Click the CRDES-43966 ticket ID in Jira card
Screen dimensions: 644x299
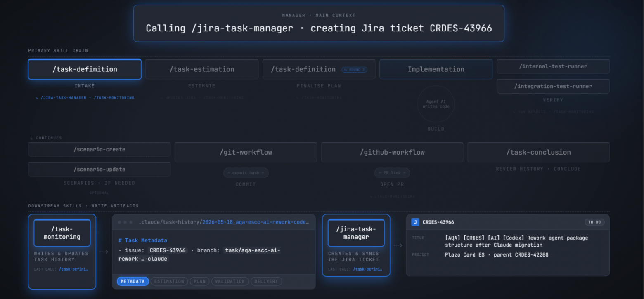(x=438, y=222)
